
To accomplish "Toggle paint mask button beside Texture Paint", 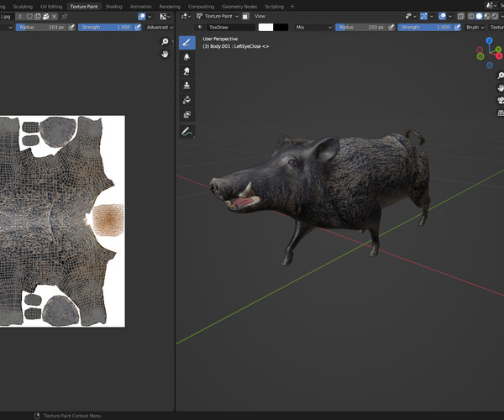I will (x=245, y=16).
